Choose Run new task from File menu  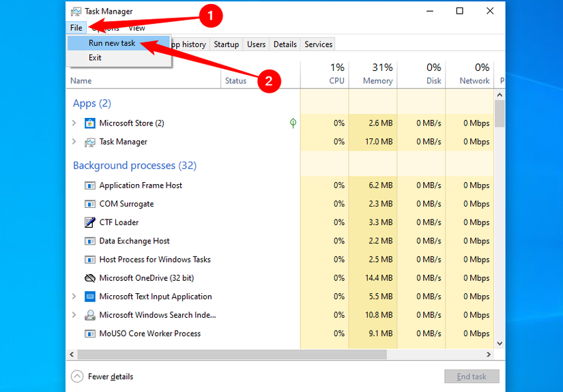pyautogui.click(x=112, y=43)
